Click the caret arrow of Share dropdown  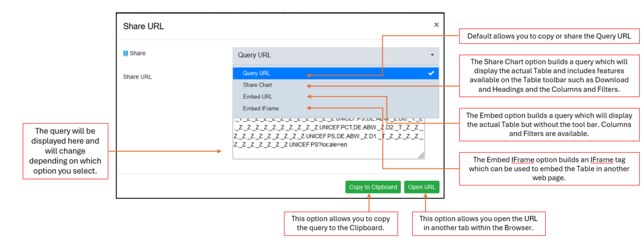tap(432, 55)
